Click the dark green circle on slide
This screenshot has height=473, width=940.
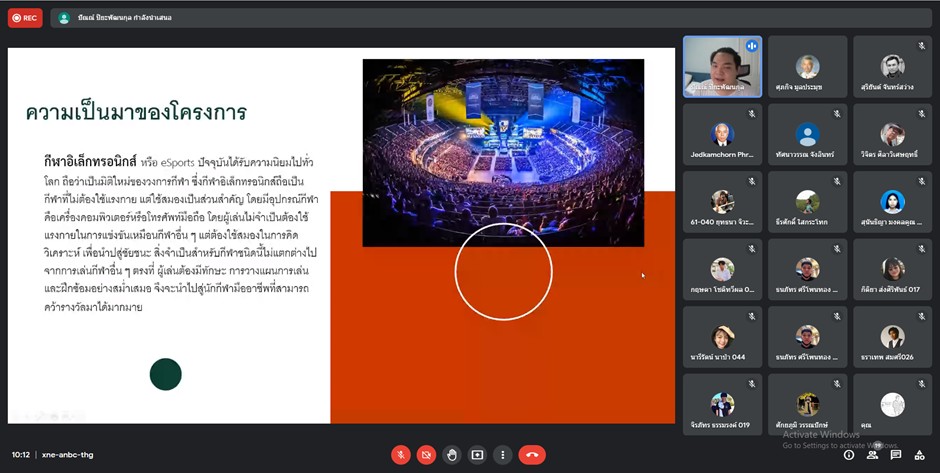pos(165,374)
